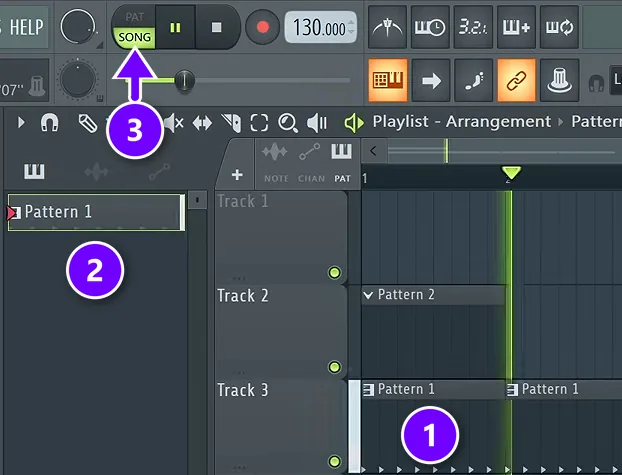Switch playback to SONG mode
Viewport: 622px width, 475px height.
pos(134,38)
